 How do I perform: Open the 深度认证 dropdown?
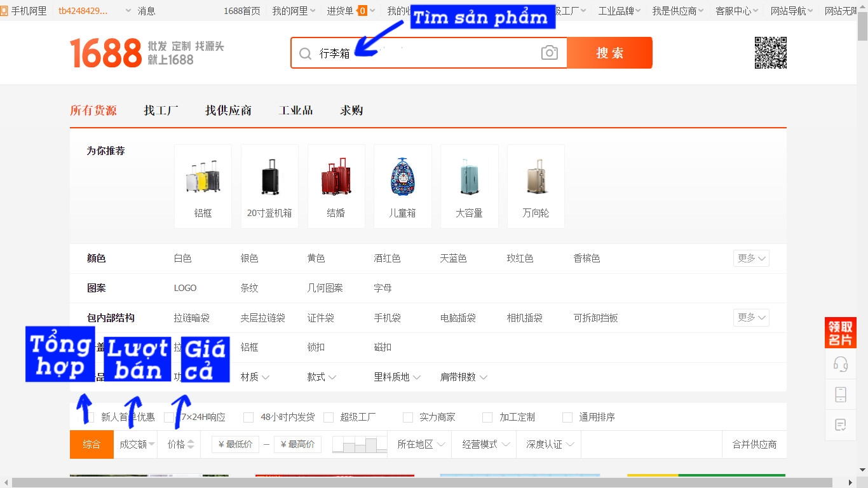[550, 444]
